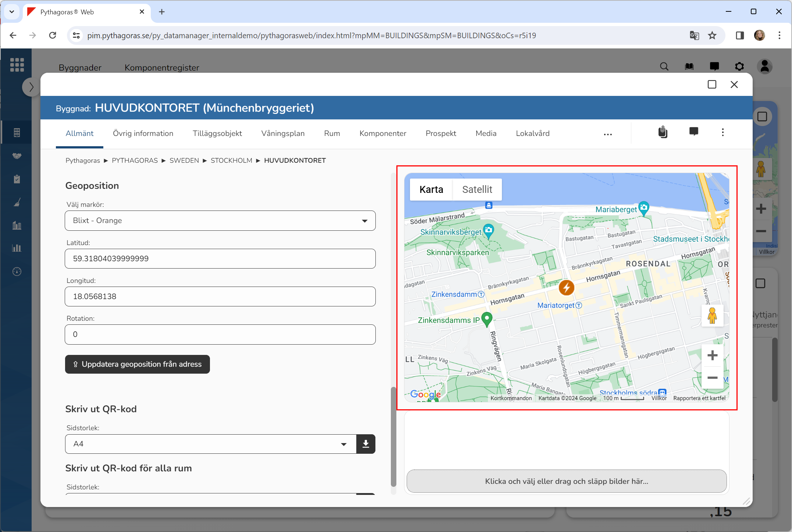
Task: Open the Välj markör dropdown
Action: click(220, 221)
